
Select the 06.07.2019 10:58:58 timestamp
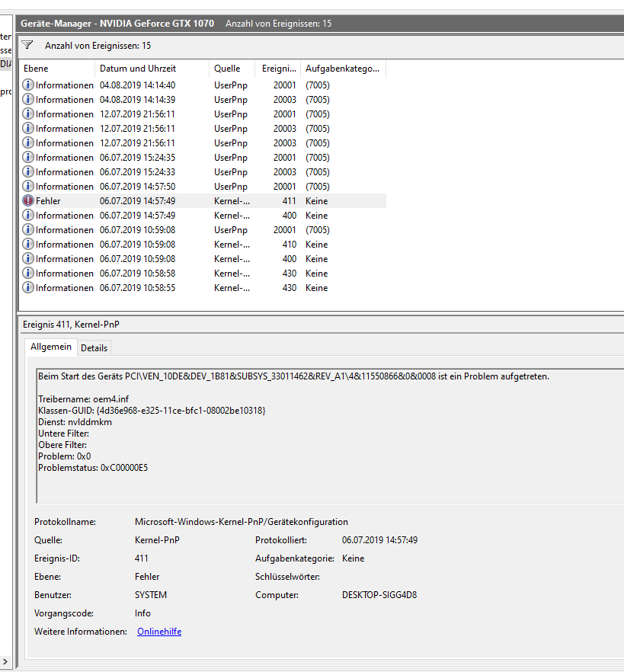(x=138, y=273)
